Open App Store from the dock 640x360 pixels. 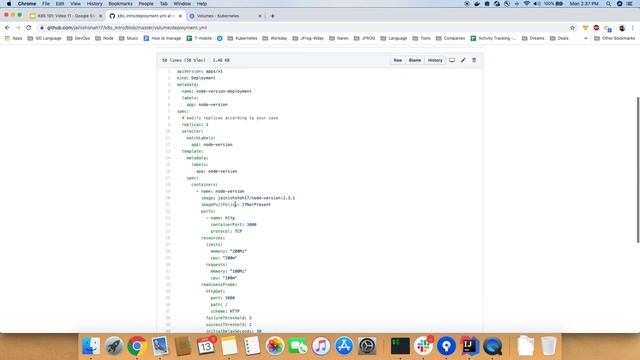point(344,346)
